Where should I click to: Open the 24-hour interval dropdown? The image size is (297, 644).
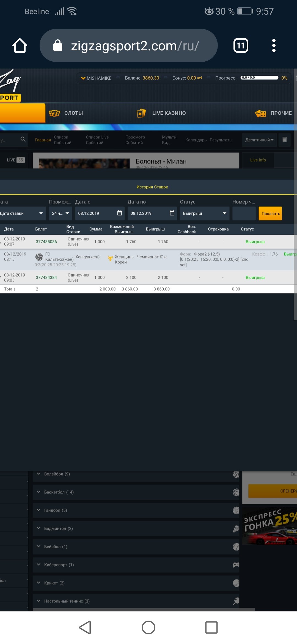[61, 213]
